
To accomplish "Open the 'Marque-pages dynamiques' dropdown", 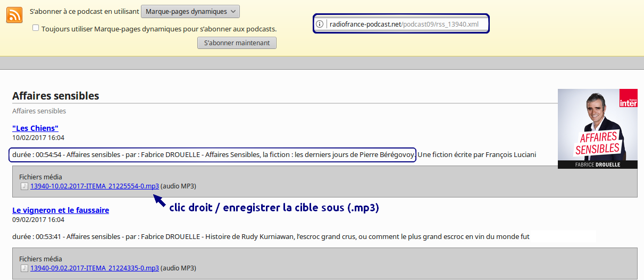I will (190, 12).
